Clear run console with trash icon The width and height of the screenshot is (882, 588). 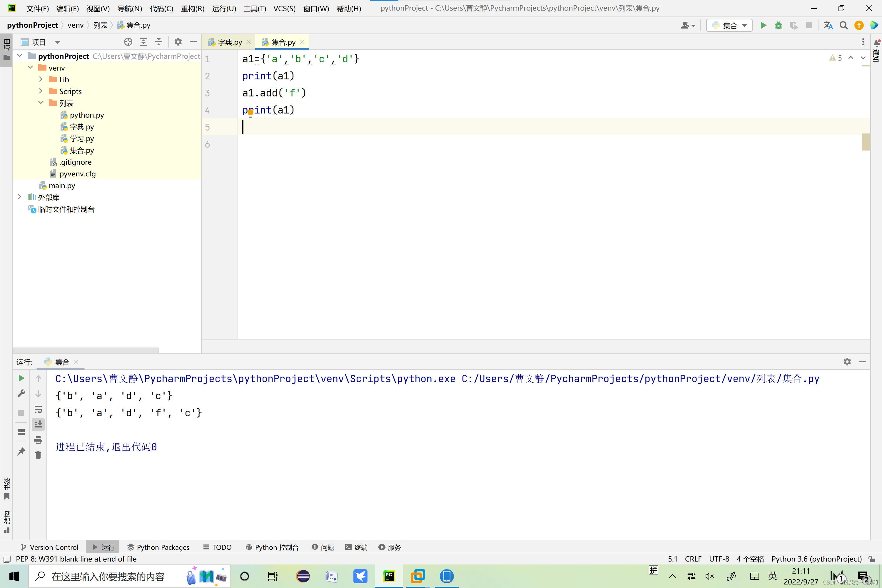[x=38, y=455]
